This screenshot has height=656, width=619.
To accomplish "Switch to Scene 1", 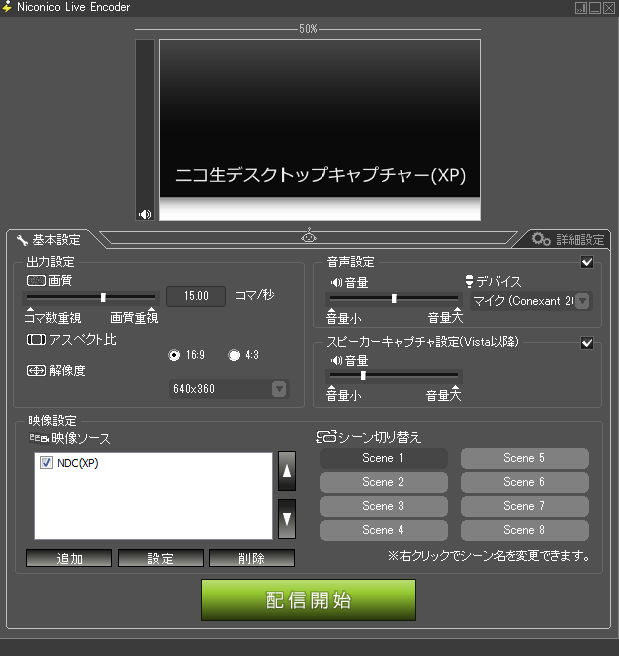I will tap(384, 458).
